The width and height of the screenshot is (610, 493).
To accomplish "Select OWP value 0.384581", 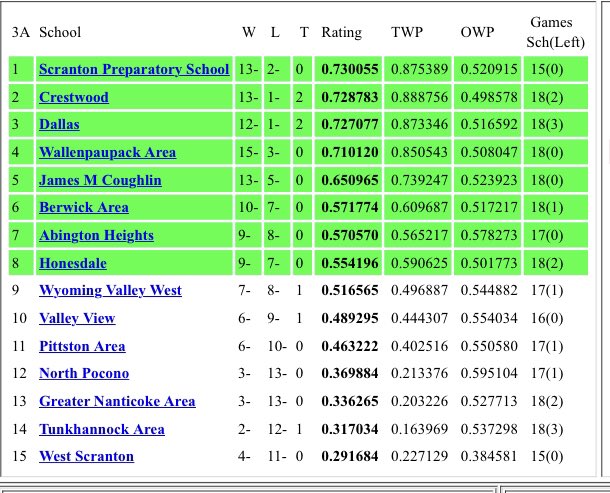I will (x=489, y=456).
